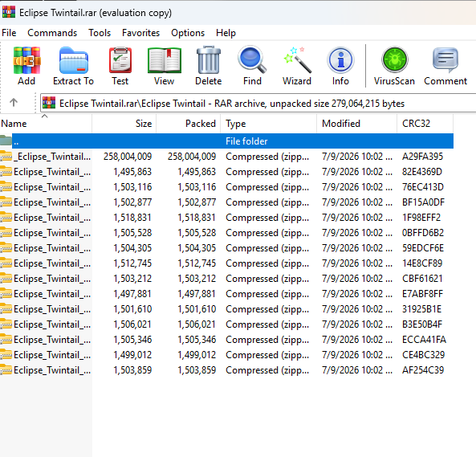Screen dimensions: 476x457
Task: Sort by the Type column header
Action: tap(269, 124)
